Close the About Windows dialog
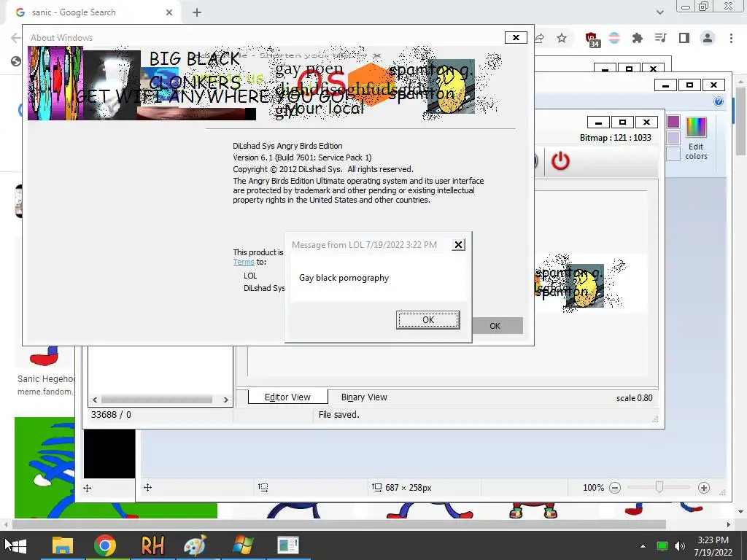 (516, 38)
